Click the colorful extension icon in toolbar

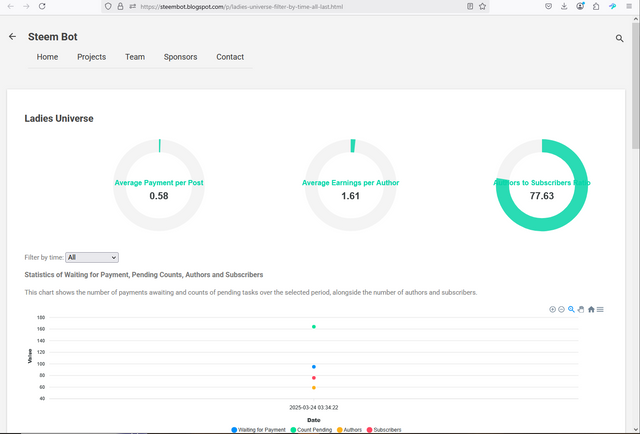612,7
